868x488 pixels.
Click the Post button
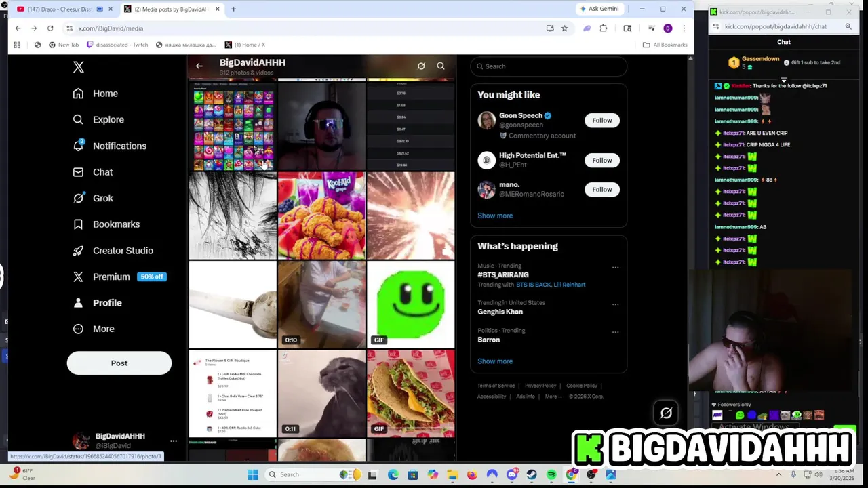pos(119,363)
